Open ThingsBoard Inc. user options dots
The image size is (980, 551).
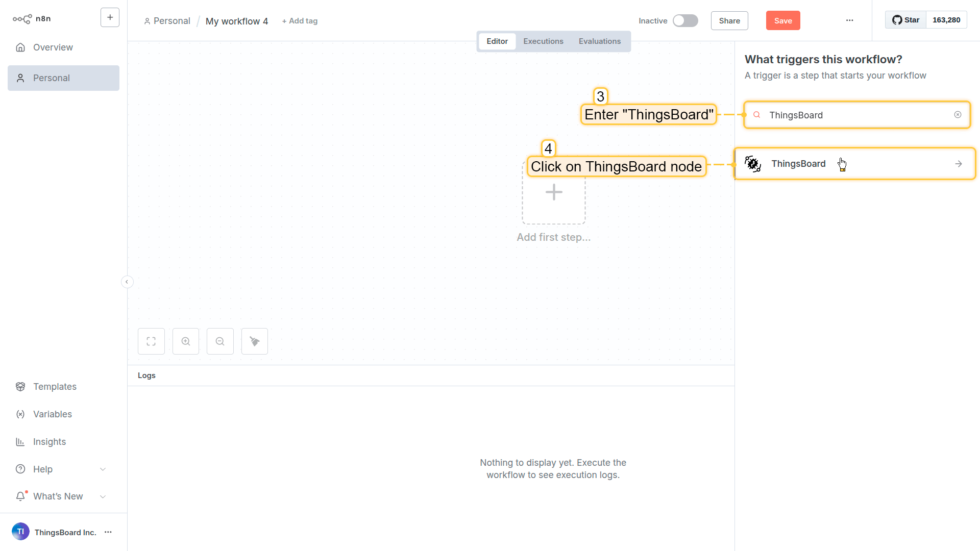click(108, 532)
